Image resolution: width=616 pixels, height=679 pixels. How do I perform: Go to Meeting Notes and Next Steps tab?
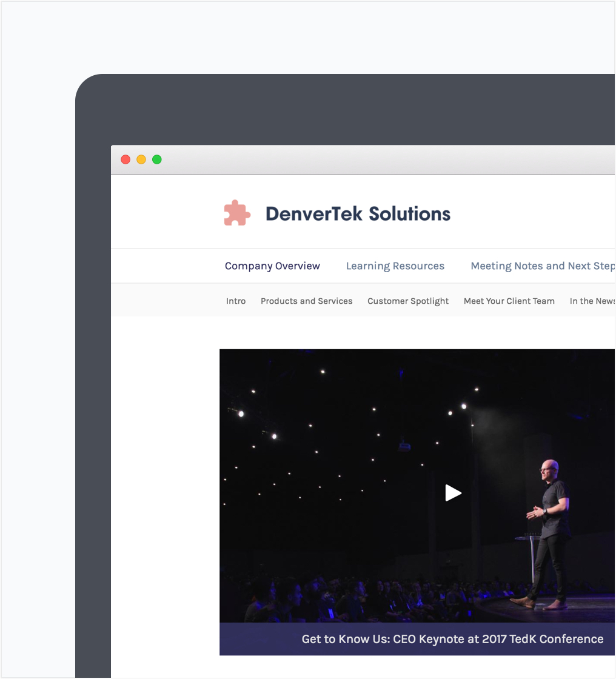(x=542, y=266)
